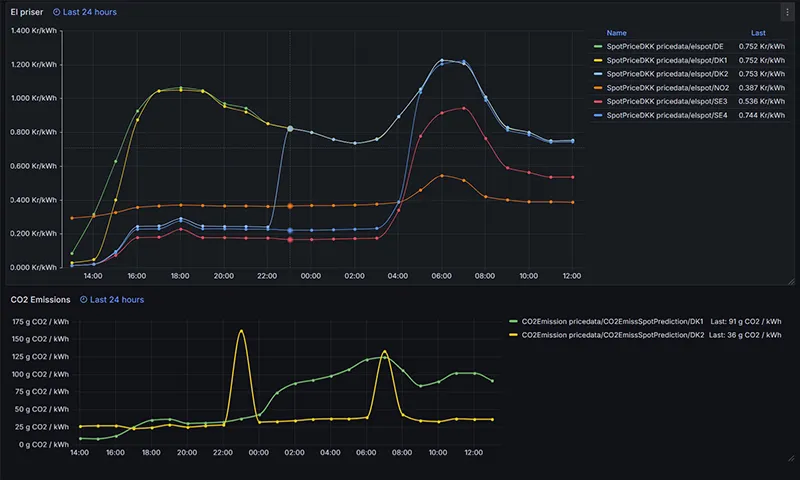Toggle CO2Emission DK1 legend entry
Image resolution: width=800 pixels, height=480 pixels.
click(612, 321)
